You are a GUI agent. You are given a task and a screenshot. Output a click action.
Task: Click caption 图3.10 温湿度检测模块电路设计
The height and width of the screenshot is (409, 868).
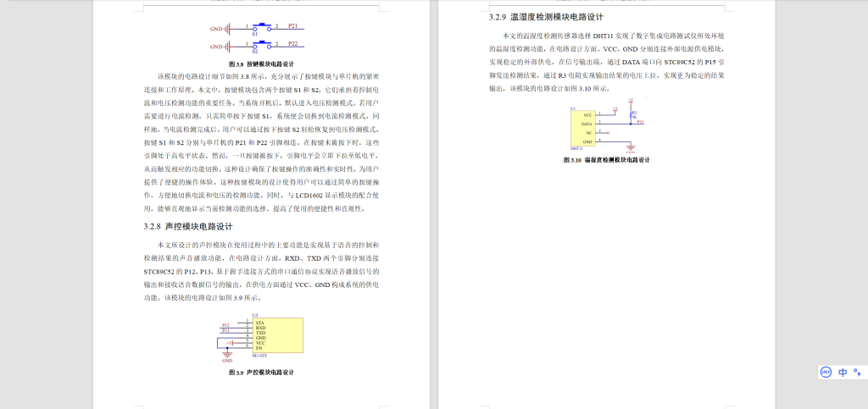click(606, 160)
